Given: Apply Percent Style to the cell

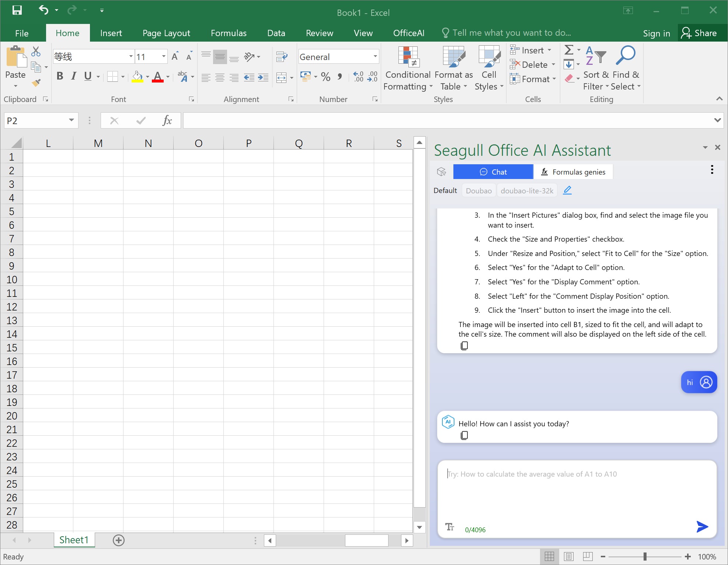Looking at the screenshot, I should pos(325,77).
